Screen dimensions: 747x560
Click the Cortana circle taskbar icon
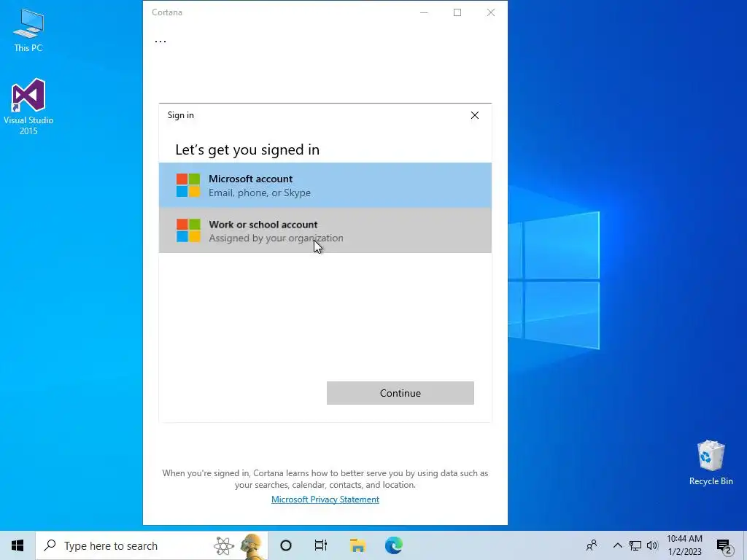[286, 545]
